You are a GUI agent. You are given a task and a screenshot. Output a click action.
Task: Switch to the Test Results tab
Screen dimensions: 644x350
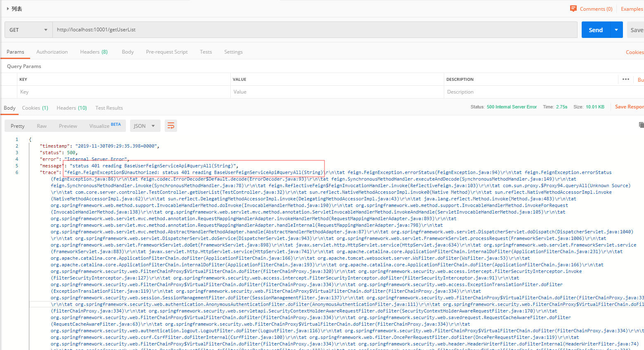[x=109, y=108]
